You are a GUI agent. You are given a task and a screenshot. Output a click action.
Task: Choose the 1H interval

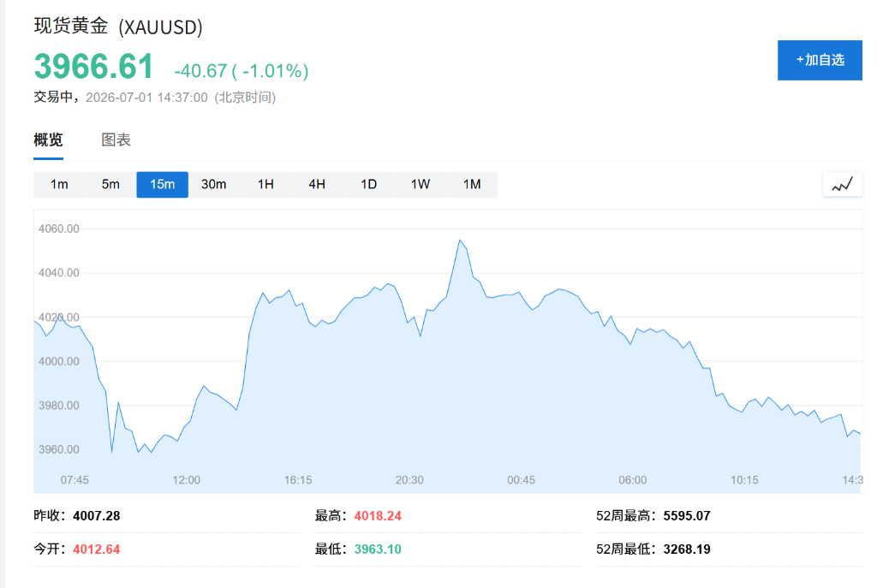point(265,185)
